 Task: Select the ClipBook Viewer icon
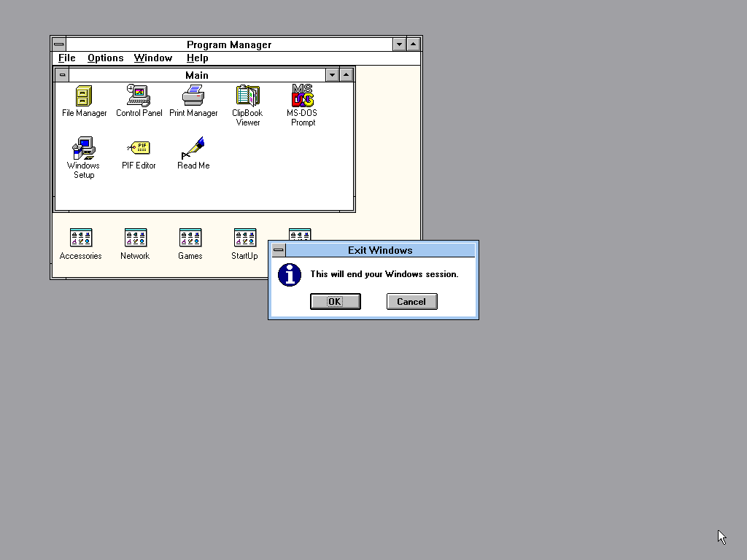pyautogui.click(x=247, y=96)
